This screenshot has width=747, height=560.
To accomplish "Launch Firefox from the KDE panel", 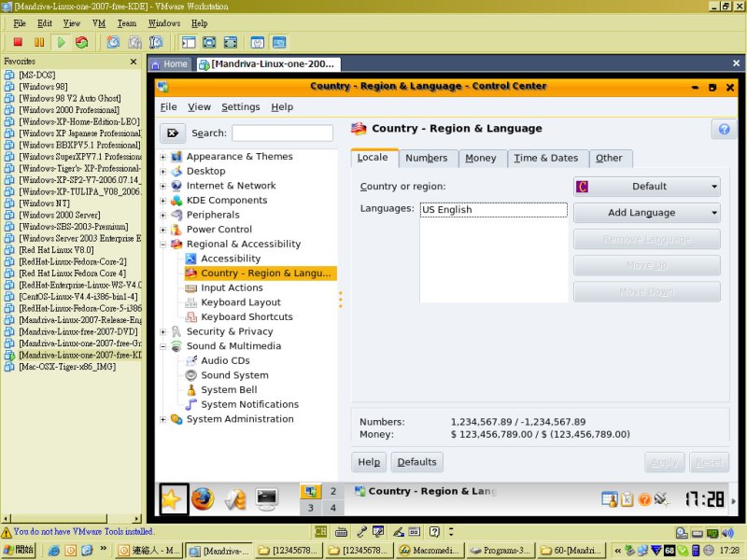I will pyautogui.click(x=203, y=500).
